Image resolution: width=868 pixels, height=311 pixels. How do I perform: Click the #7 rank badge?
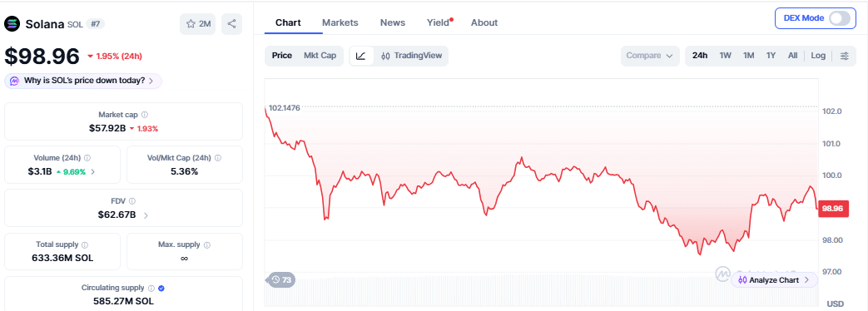click(96, 24)
